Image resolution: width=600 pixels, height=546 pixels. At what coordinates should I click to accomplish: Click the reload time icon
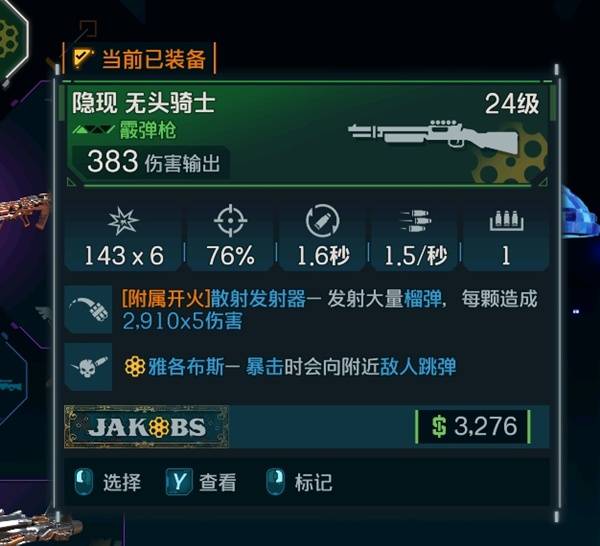click(x=322, y=221)
